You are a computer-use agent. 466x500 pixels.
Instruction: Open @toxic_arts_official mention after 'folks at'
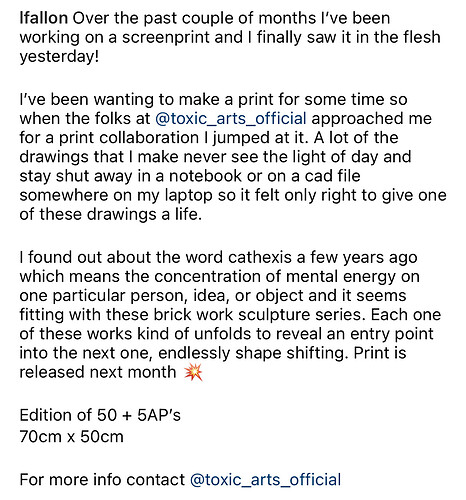pos(231,119)
